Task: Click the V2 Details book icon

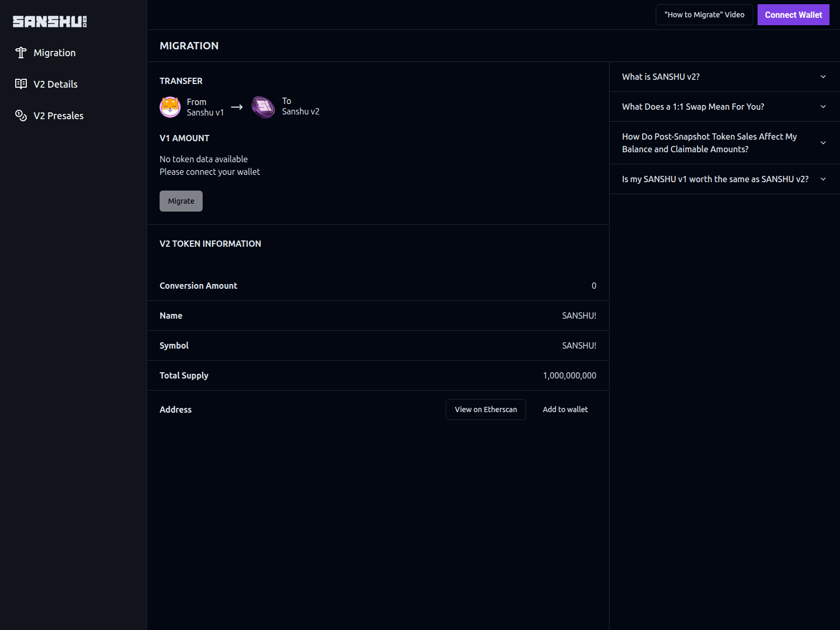Action: [21, 84]
